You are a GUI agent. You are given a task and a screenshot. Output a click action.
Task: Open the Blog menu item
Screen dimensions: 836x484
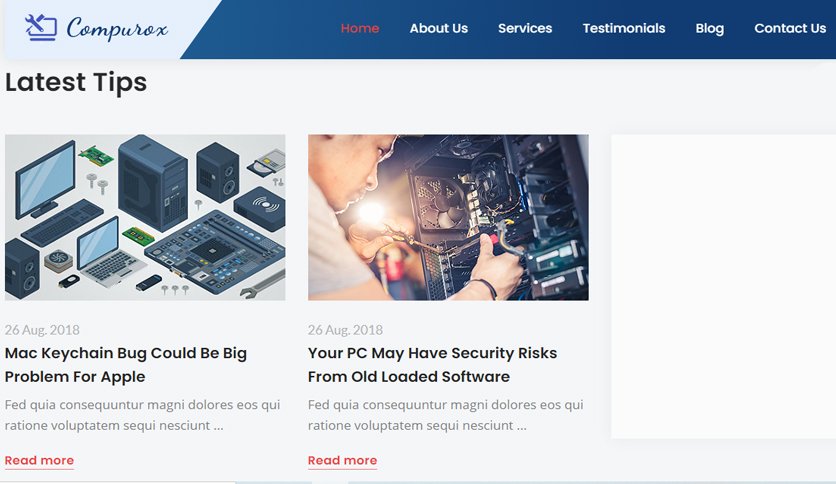coord(710,28)
